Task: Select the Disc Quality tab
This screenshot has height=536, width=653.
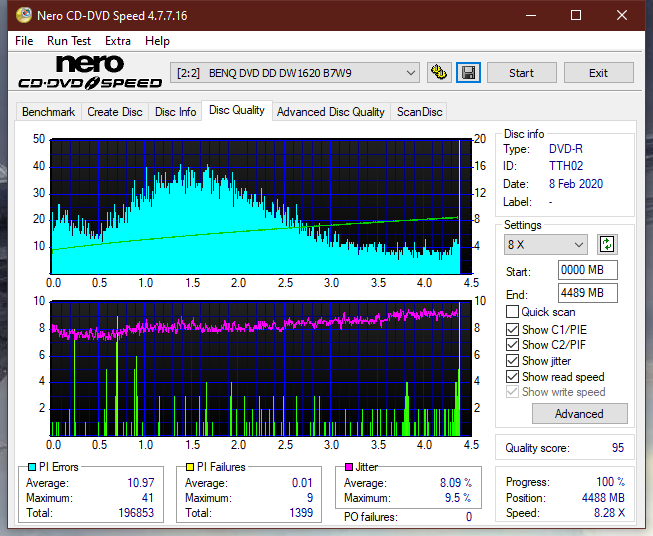Action: click(x=237, y=110)
